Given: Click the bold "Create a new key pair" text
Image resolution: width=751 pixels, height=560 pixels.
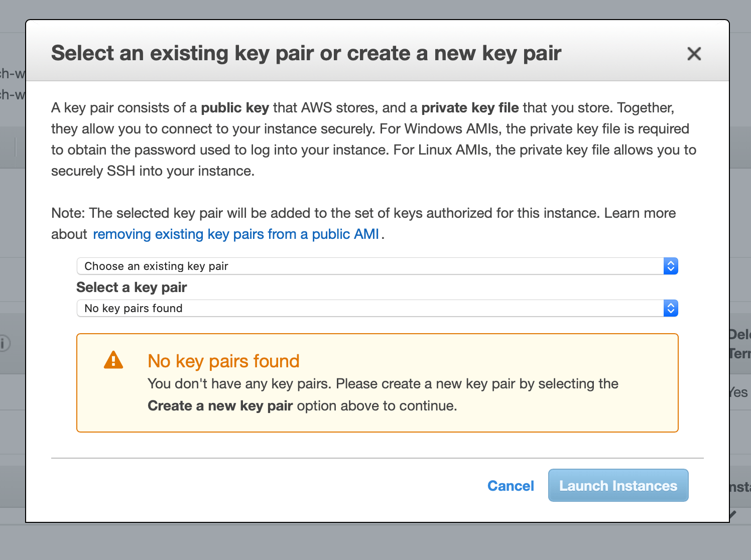Looking at the screenshot, I should tap(220, 405).
